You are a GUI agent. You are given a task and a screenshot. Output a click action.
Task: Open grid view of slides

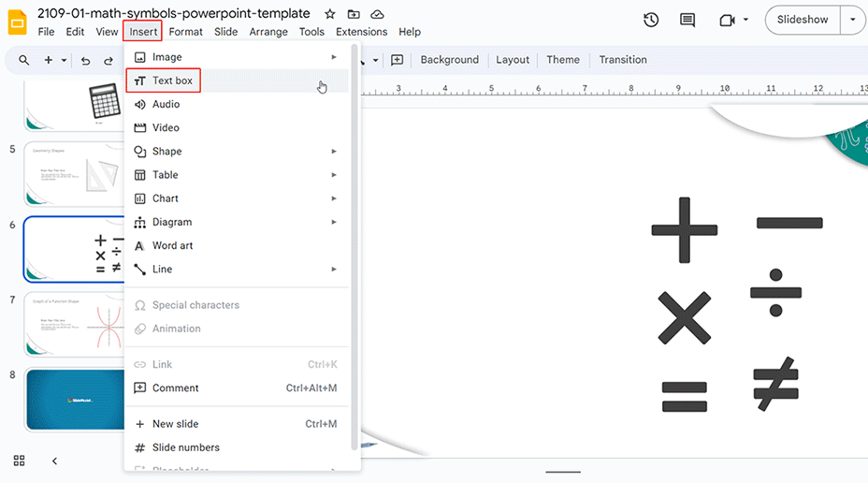19,461
